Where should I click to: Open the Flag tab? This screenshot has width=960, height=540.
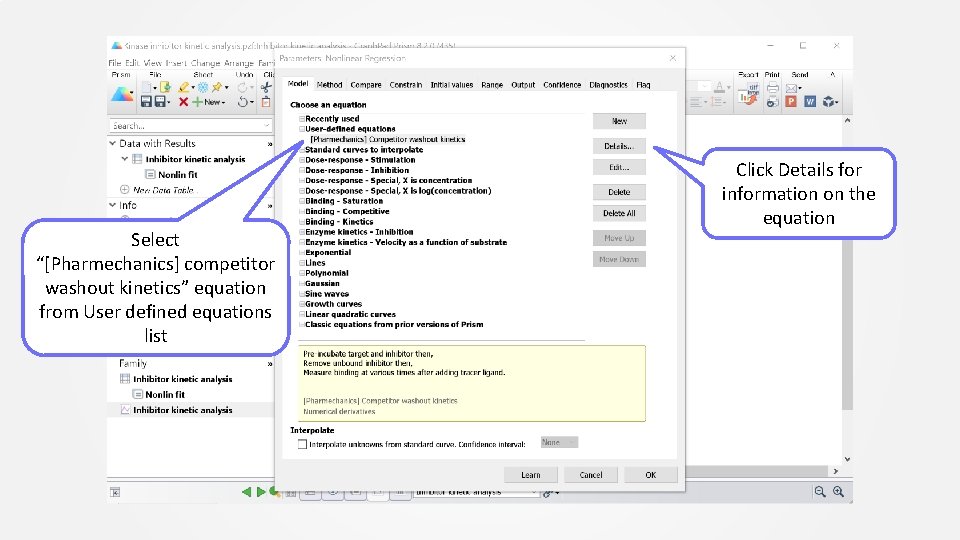click(x=643, y=85)
